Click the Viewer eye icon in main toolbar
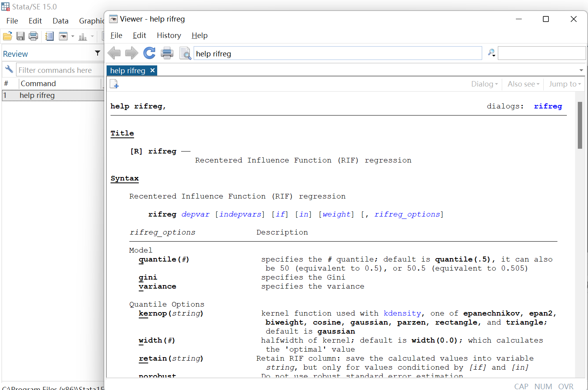This screenshot has height=390, width=588. tap(63, 36)
